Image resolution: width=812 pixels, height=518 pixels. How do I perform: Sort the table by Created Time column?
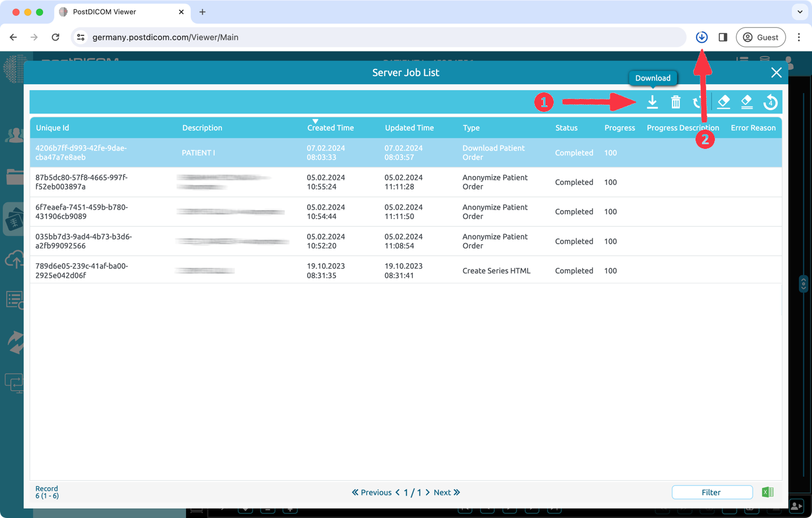click(x=330, y=128)
